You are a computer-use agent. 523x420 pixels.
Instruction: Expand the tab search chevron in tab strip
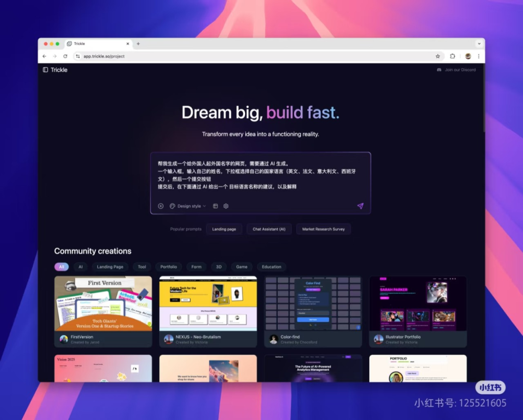[479, 44]
